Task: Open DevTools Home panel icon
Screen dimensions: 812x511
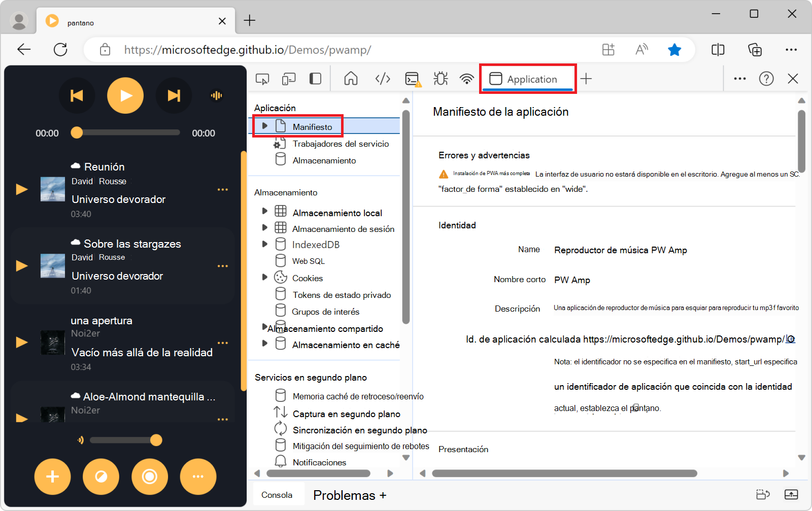Action: tap(350, 79)
